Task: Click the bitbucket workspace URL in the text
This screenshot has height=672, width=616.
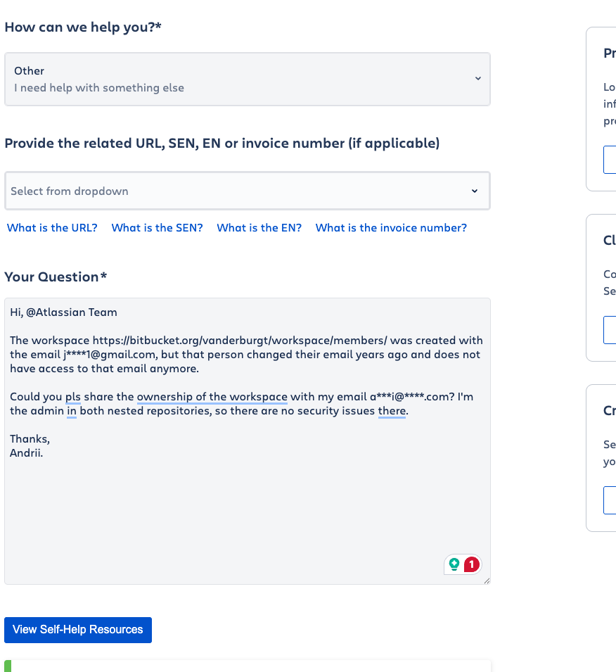Action: (240, 341)
